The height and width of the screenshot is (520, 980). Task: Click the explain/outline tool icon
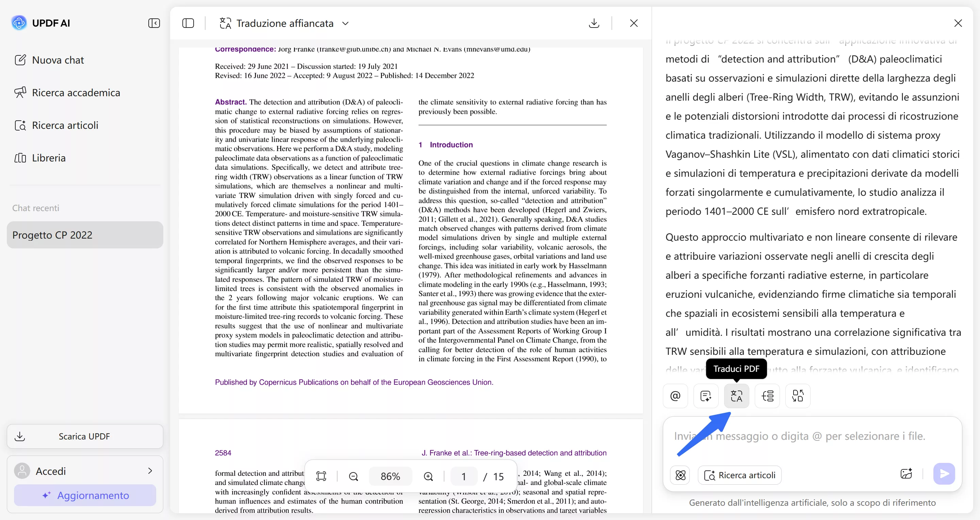point(767,396)
